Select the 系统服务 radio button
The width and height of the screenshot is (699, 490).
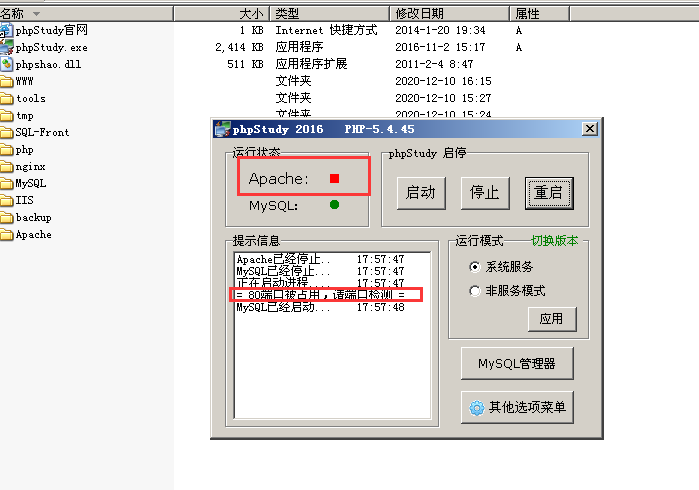click(475, 267)
